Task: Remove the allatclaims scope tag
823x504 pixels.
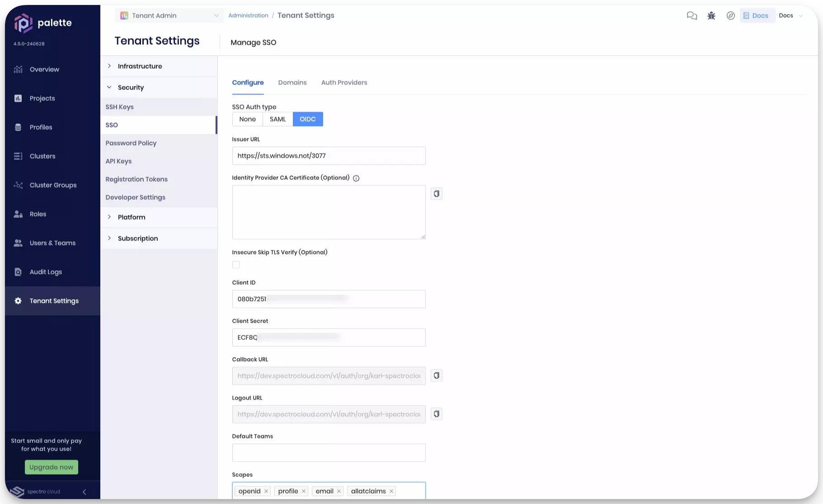Action: point(391,491)
